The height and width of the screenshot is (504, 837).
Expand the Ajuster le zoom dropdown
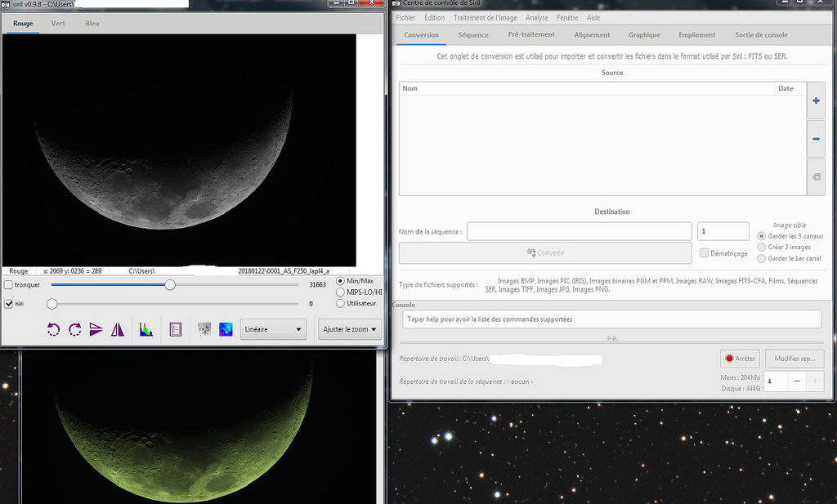351,330
